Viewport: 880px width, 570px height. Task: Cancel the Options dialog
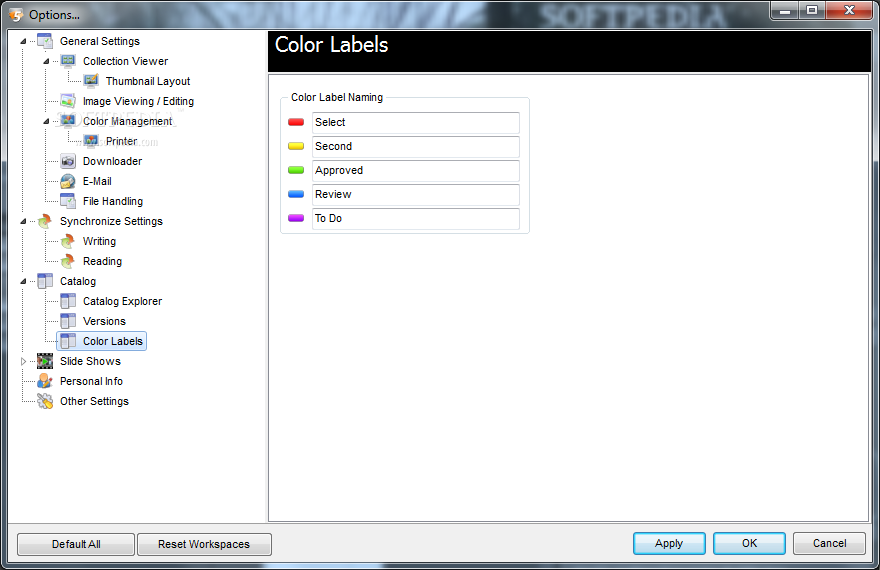point(829,543)
